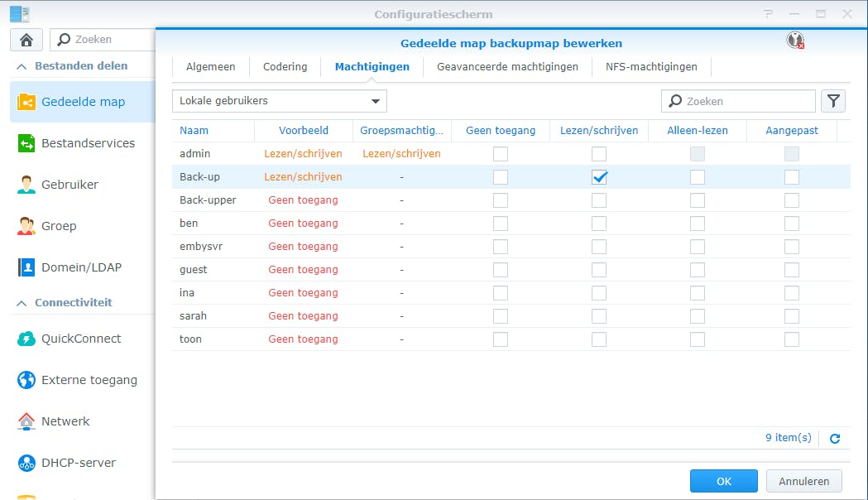This screenshot has width=868, height=500.
Task: Open Externe toegang globe icon
Action: [x=26, y=380]
